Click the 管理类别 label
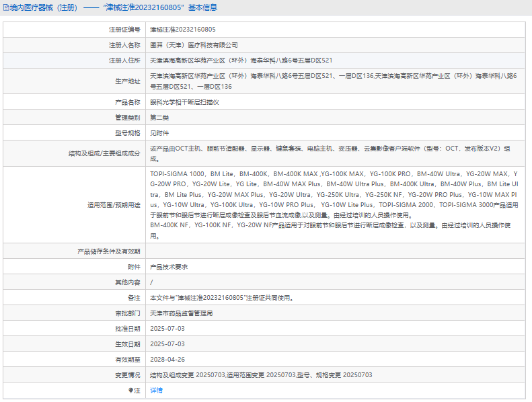Screen dimensions: 532x402 coord(128,118)
